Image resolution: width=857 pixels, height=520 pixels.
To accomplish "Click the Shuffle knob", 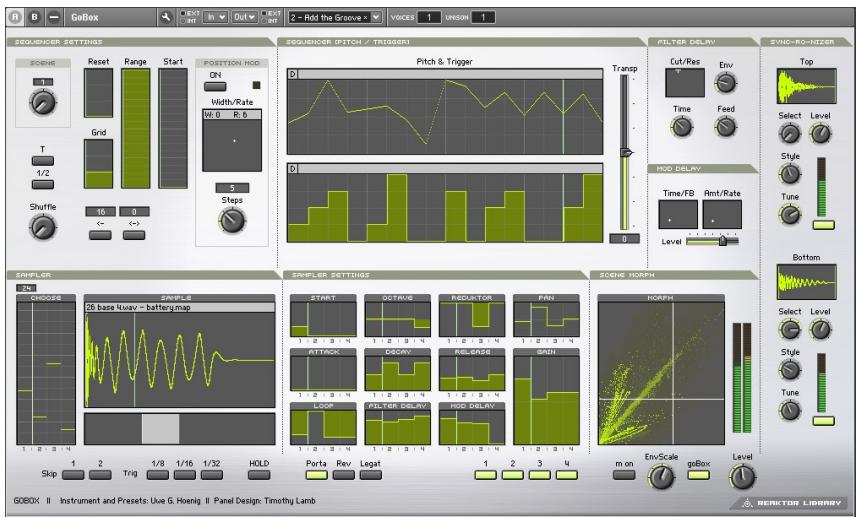I will (x=43, y=226).
